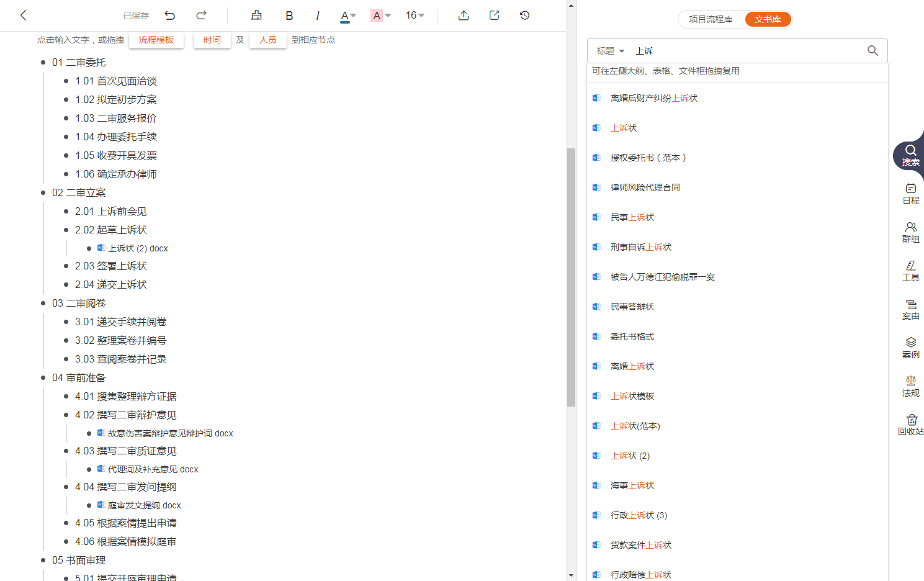Select outline node 01 二审委托
924x581 pixels.
[79, 62]
